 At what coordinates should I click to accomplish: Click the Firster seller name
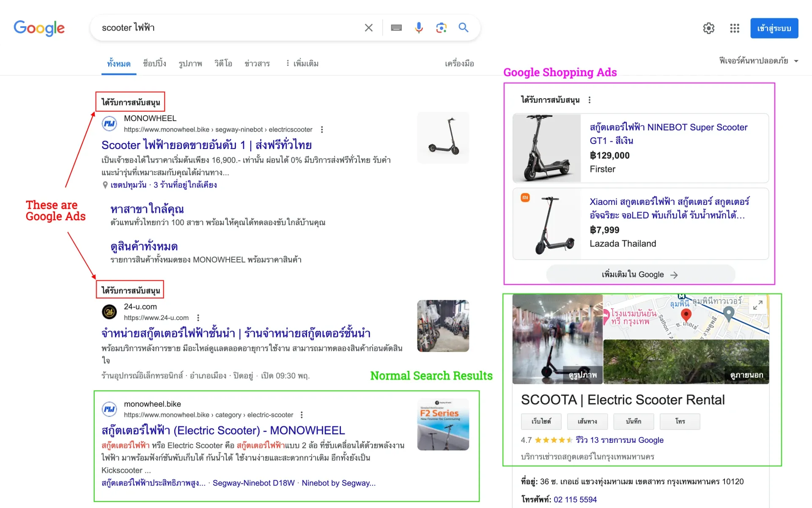click(x=602, y=169)
